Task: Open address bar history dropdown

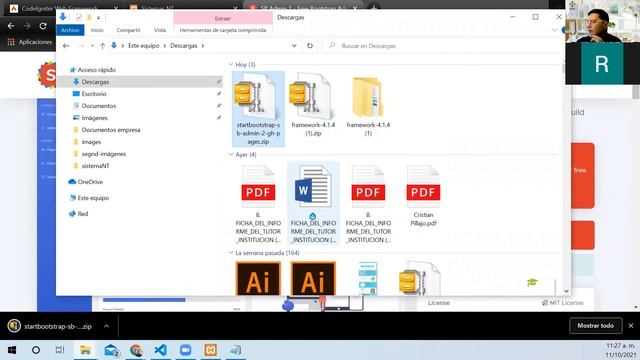Action: pos(294,46)
